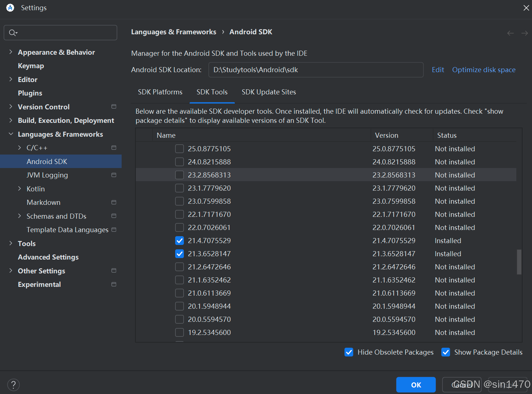The image size is (532, 394).
Task: Click the Edit SDK location link
Action: (x=438, y=70)
